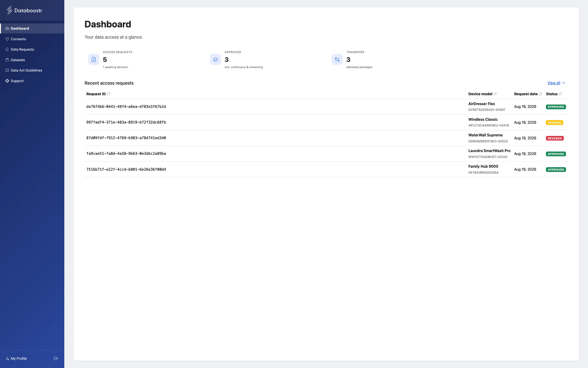Click the Approved count of 3
This screenshot has width=588, height=368.
click(x=227, y=60)
